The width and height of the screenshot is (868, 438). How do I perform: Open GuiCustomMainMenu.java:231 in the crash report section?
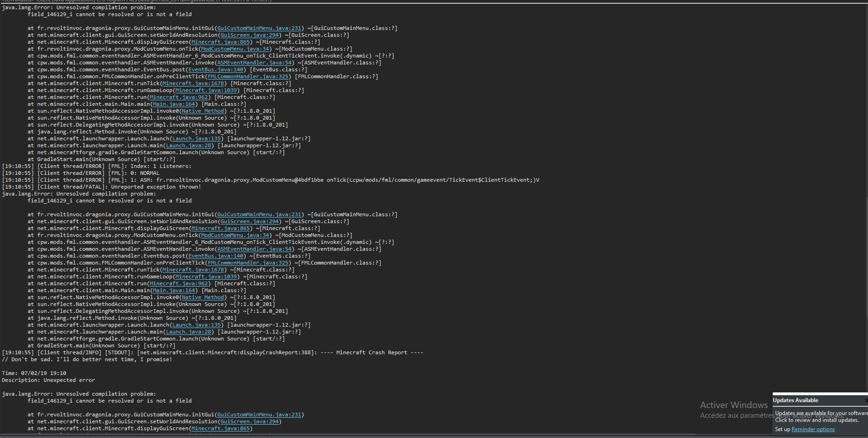tap(259, 415)
